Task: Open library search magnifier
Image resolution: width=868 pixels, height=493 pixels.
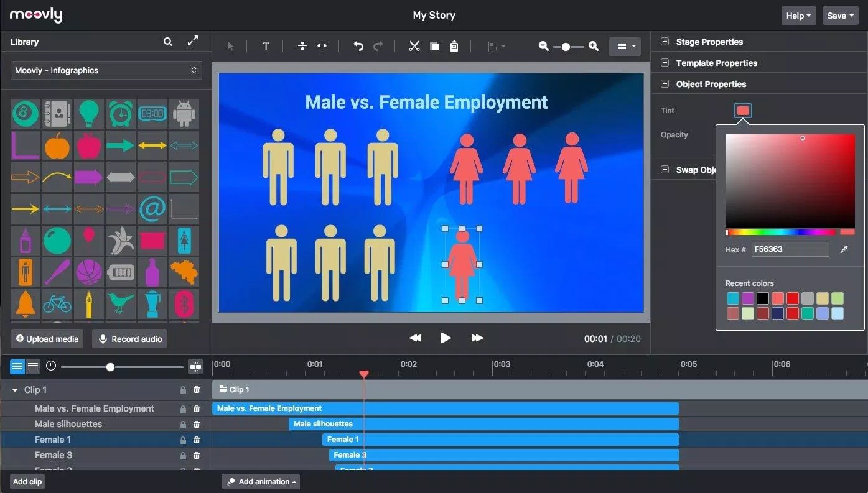Action: coord(168,42)
